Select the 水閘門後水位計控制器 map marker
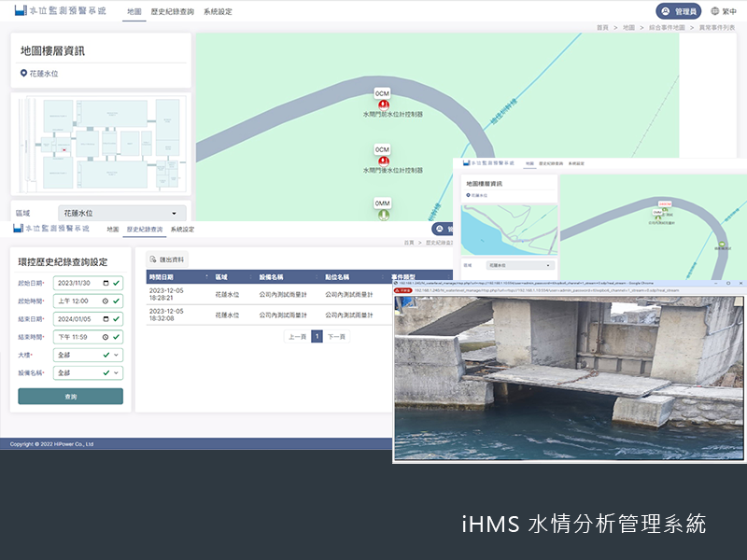Viewport: 747px width, 560px height. pyautogui.click(x=382, y=161)
